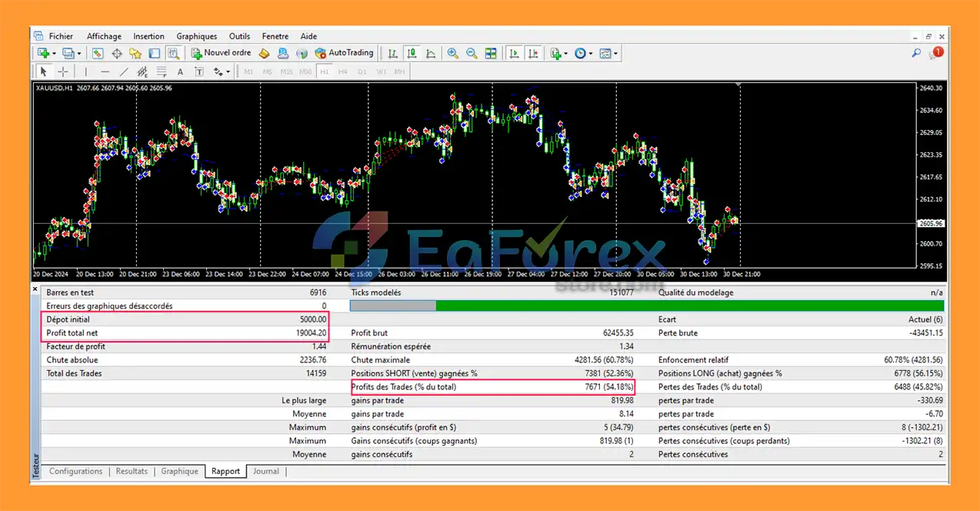This screenshot has height=511, width=980.
Task: Select the crosshair cursor tool
Action: (x=62, y=72)
